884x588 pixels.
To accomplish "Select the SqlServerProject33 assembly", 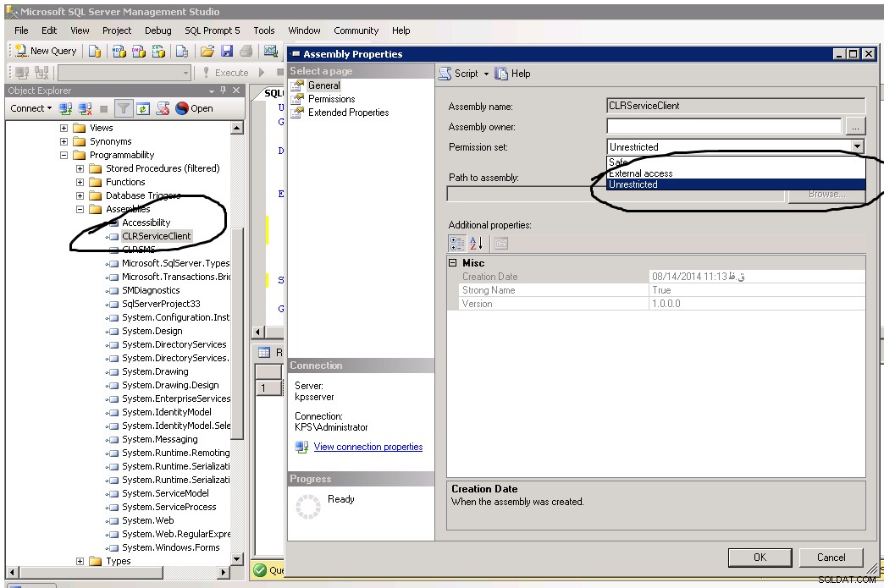I will coord(161,304).
